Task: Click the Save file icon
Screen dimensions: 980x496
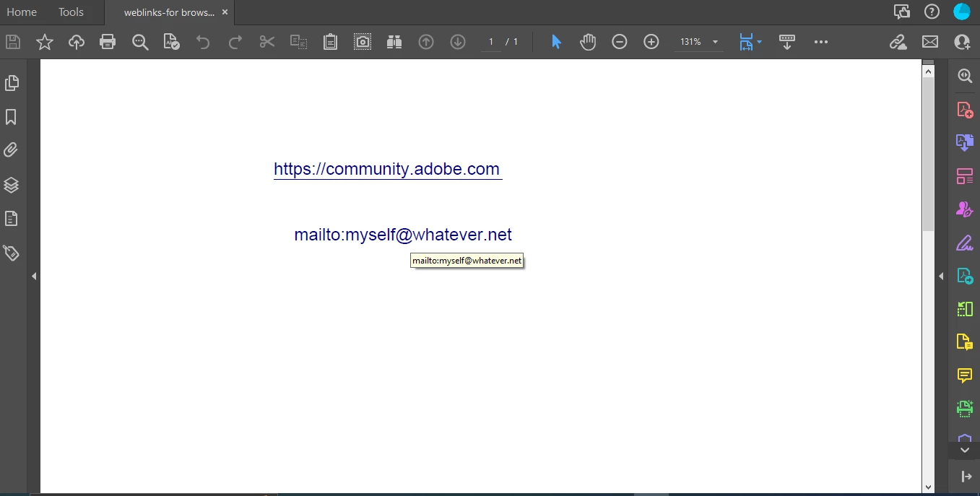Action: pos(13,42)
